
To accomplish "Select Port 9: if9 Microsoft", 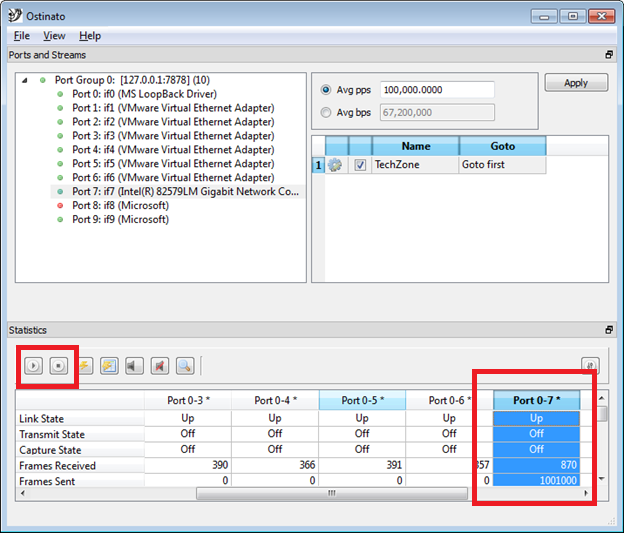I will (x=120, y=219).
